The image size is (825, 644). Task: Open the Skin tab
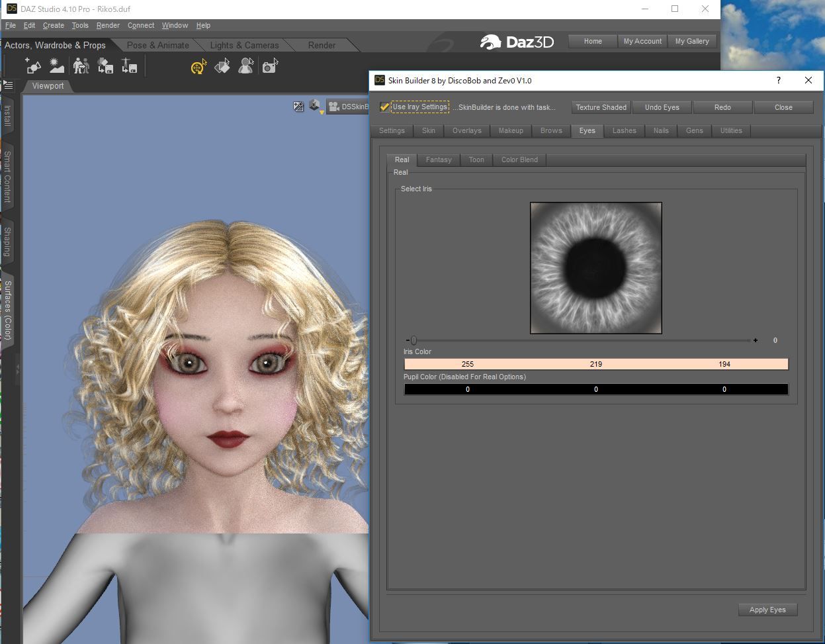click(x=429, y=130)
